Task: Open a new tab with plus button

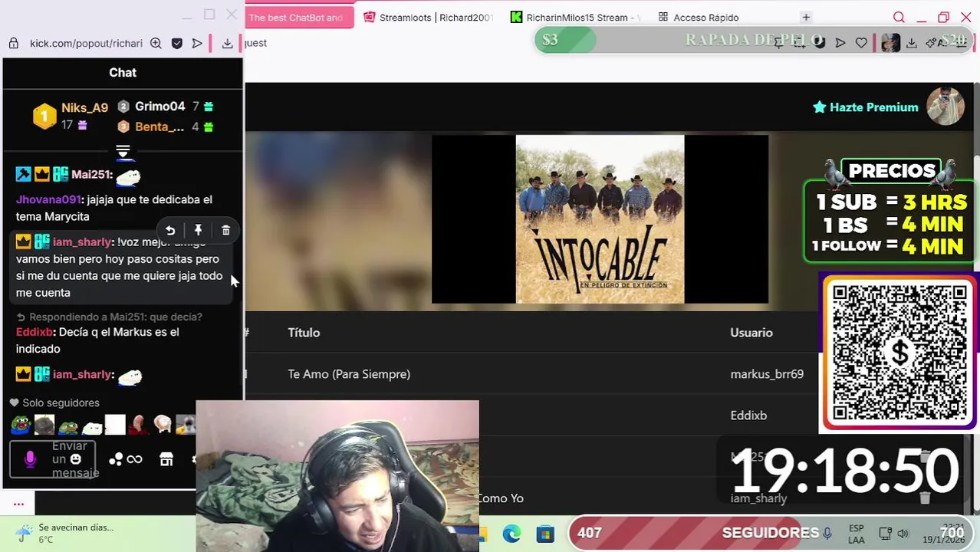Action: [806, 17]
